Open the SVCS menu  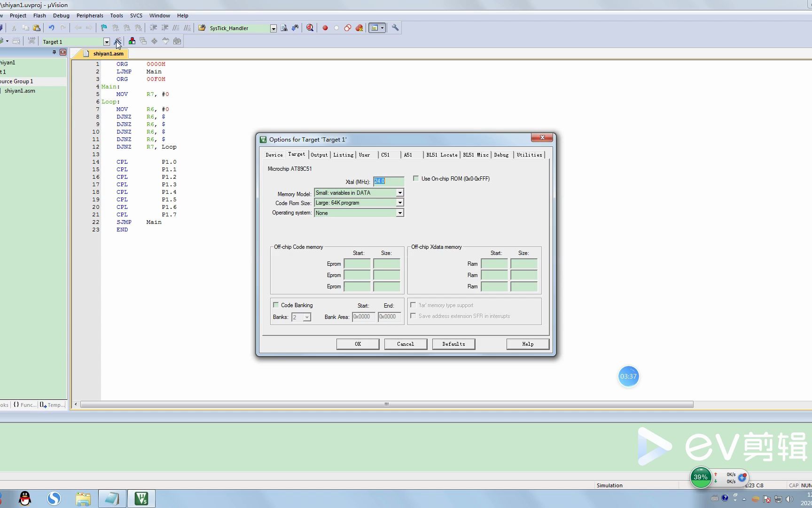pyautogui.click(x=136, y=16)
